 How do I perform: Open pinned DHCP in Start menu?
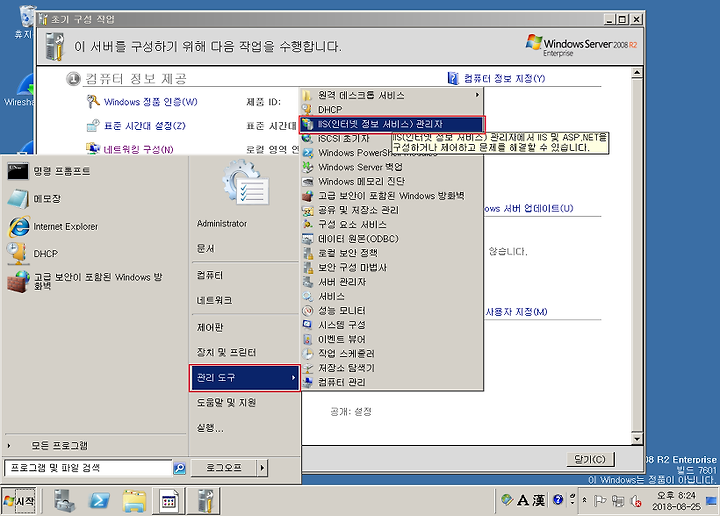click(x=95, y=253)
